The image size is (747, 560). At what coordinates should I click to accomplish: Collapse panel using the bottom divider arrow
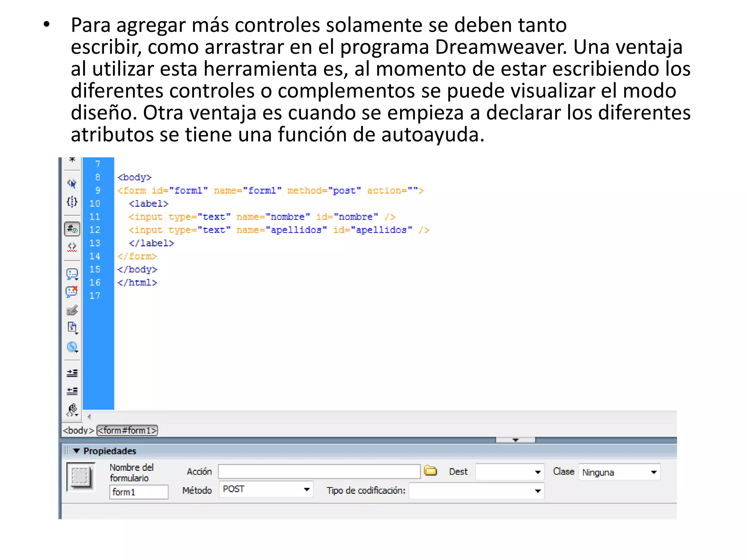pos(515,440)
